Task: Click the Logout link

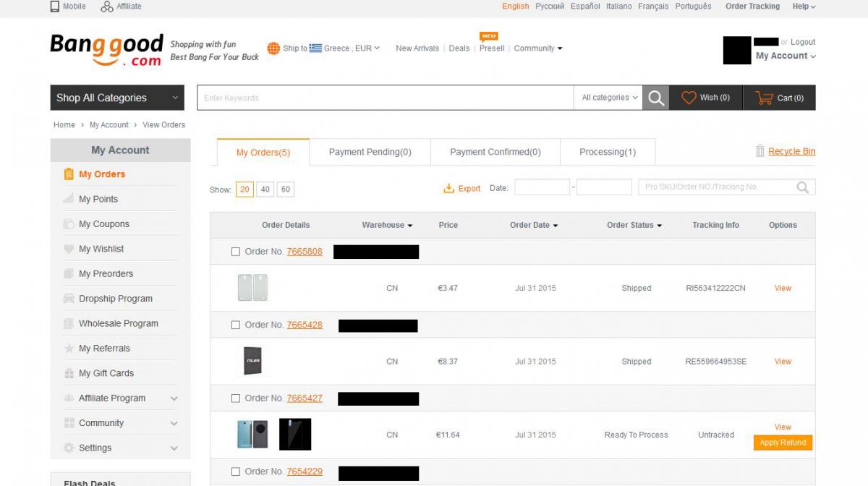Action: (803, 42)
